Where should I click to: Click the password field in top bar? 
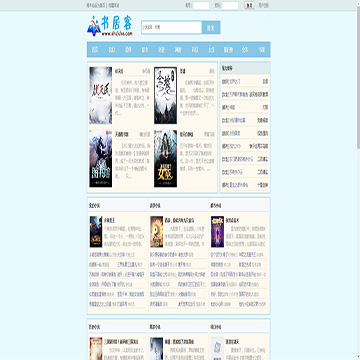click(x=230, y=5)
